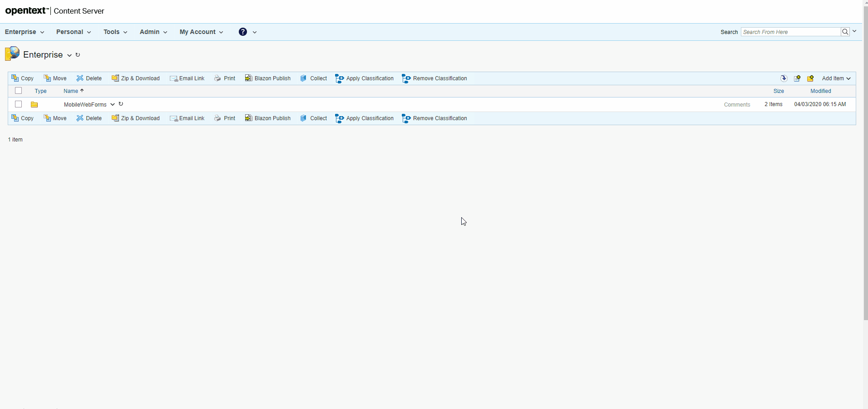
Task: Open the My Account menu
Action: click(201, 32)
